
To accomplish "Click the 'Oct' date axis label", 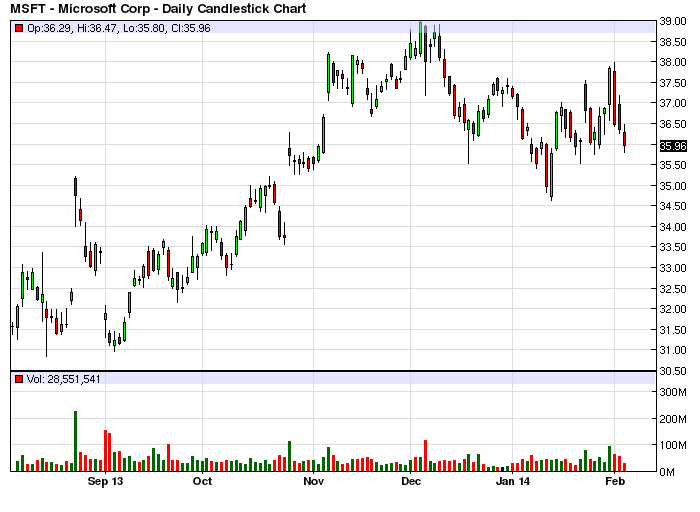I will tap(202, 482).
